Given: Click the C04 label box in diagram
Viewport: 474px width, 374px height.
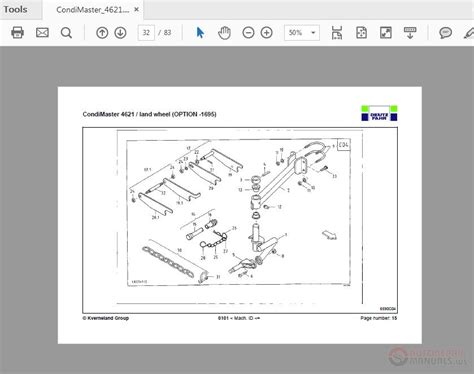Looking at the screenshot, I should pyautogui.click(x=343, y=145).
